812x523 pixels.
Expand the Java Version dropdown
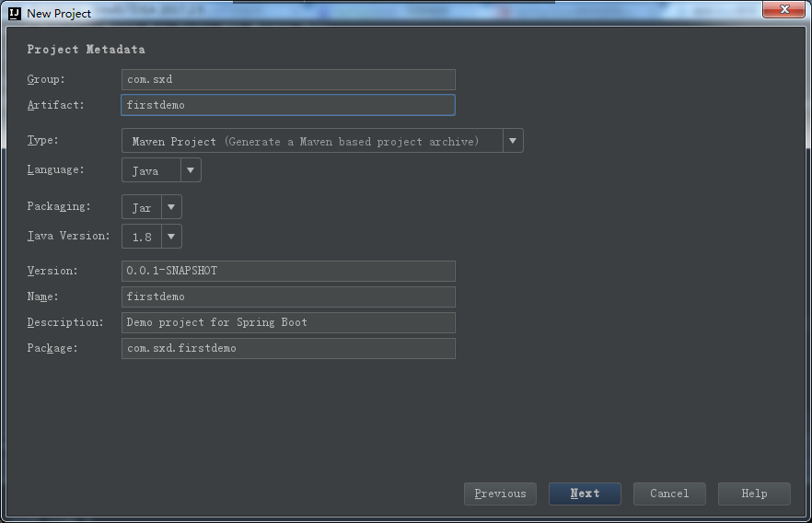click(171, 236)
